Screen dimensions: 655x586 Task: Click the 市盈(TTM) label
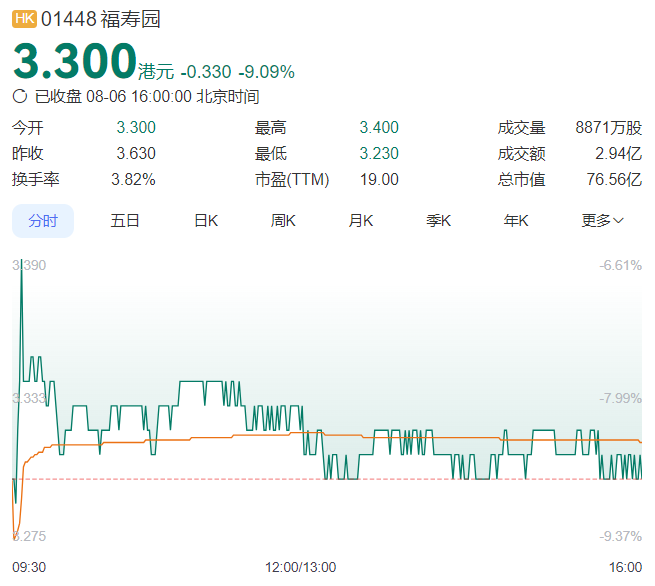(292, 179)
